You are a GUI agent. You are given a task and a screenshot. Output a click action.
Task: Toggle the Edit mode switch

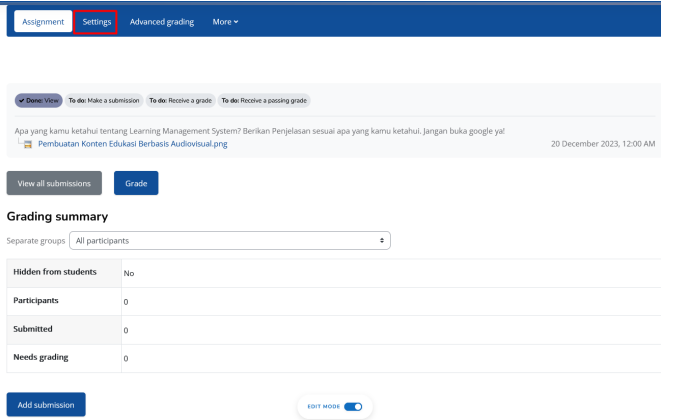click(x=355, y=406)
